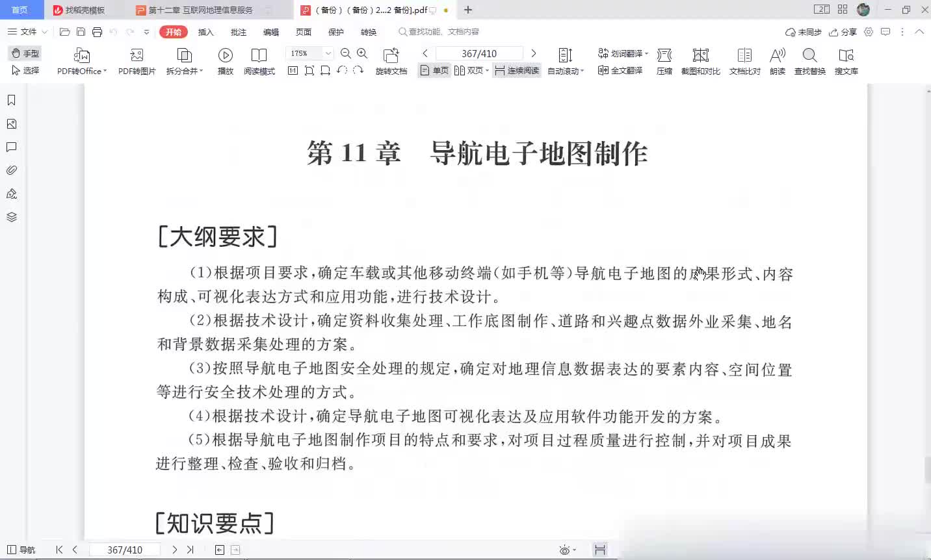The height and width of the screenshot is (560, 931).
Task: Expand the 175% zoom level dropdown
Action: [328, 53]
